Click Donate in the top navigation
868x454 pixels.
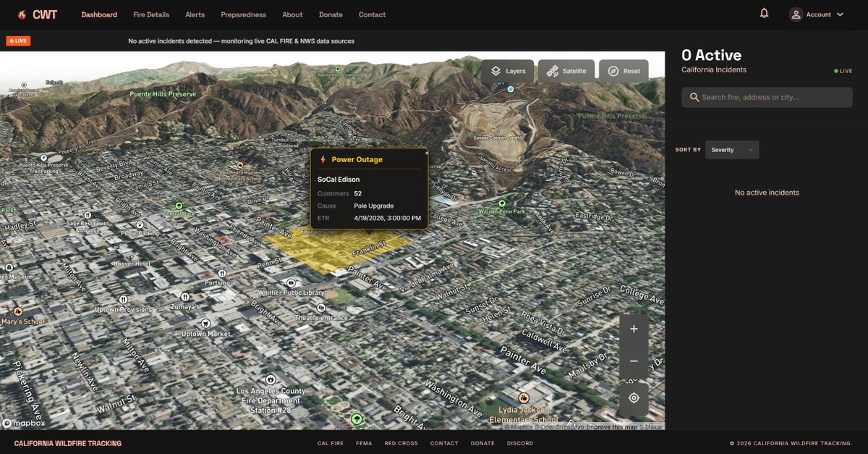(331, 14)
